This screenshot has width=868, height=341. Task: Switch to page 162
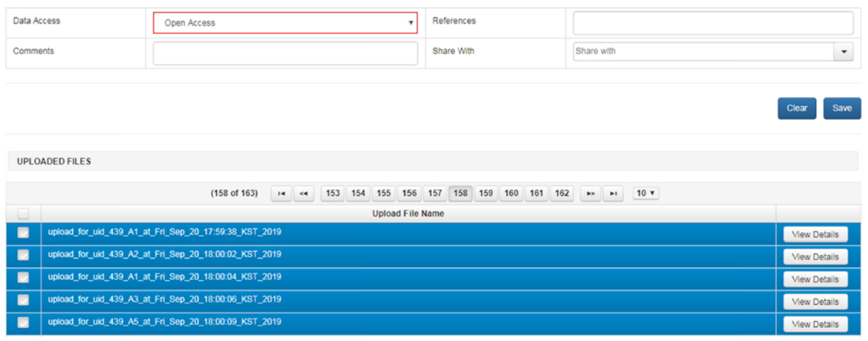(x=562, y=193)
